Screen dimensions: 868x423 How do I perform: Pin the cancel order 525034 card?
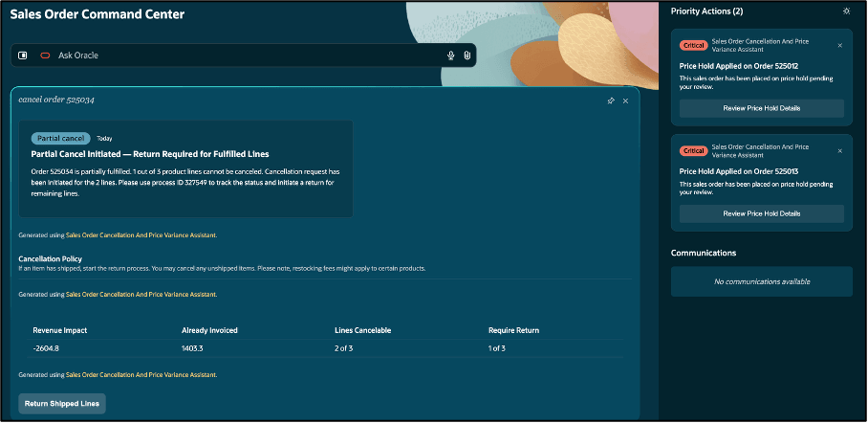(611, 100)
